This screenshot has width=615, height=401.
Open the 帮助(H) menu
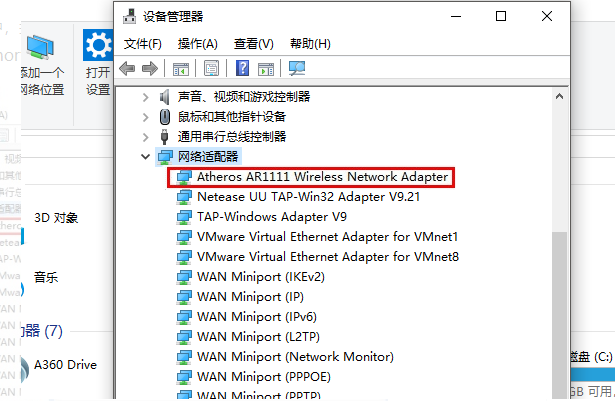309,44
